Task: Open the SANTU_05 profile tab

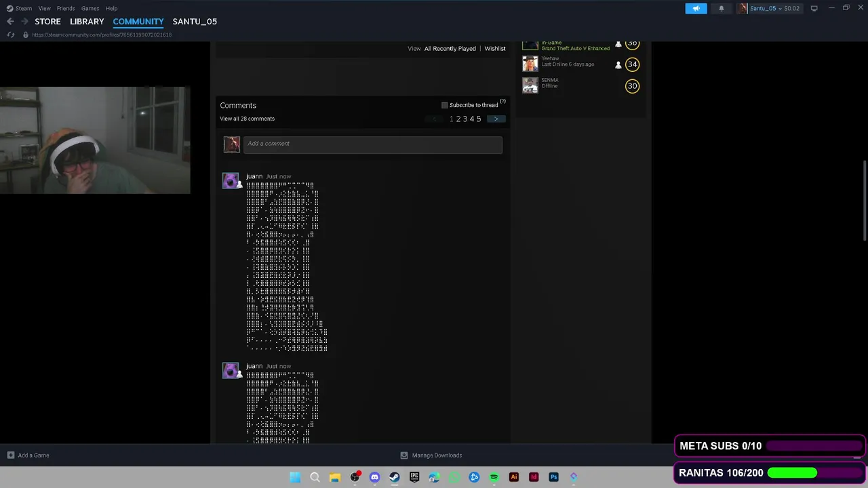Action: 195,22
